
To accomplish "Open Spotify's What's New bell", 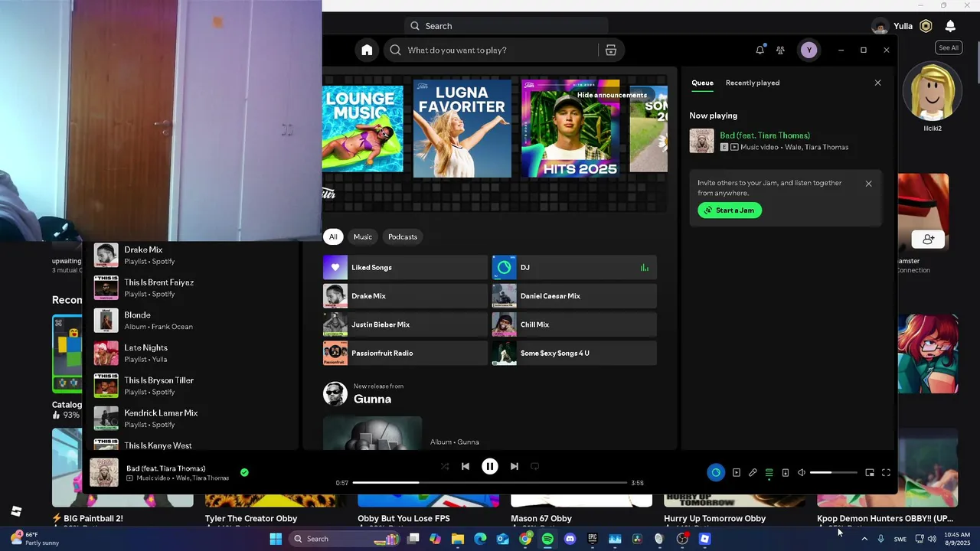I will 759,50.
